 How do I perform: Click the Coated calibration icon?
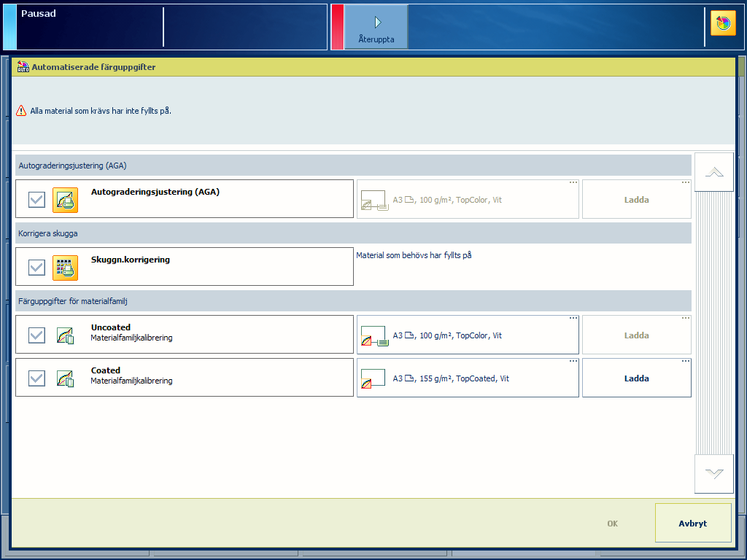[x=65, y=378]
